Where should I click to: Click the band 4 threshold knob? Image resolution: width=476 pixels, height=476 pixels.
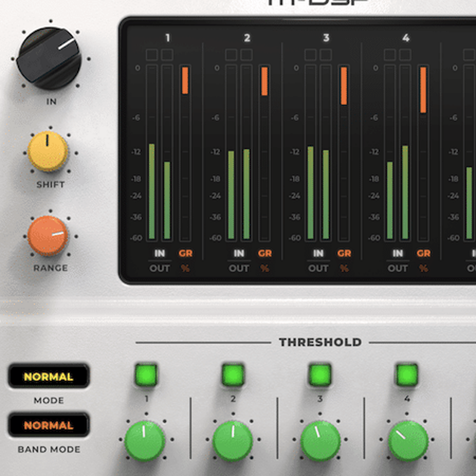408,441
